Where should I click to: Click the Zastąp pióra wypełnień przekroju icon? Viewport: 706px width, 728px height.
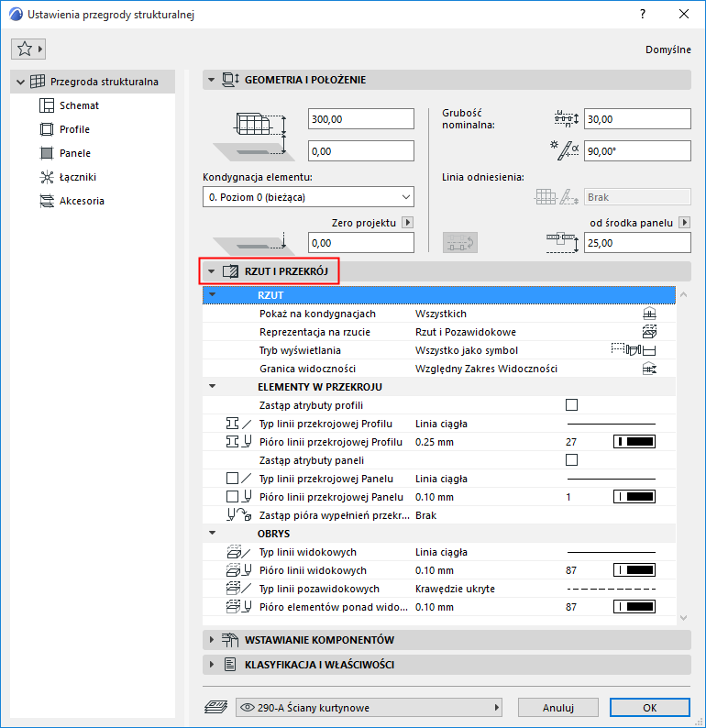[239, 515]
